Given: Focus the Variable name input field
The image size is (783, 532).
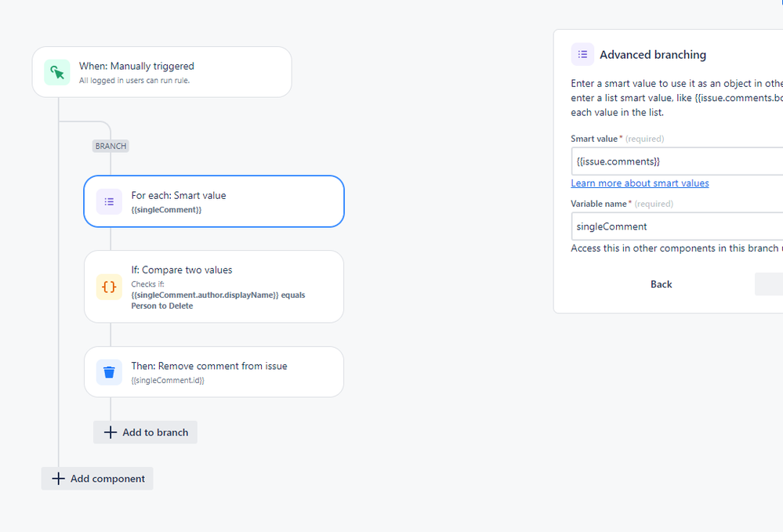Looking at the screenshot, I should [676, 226].
